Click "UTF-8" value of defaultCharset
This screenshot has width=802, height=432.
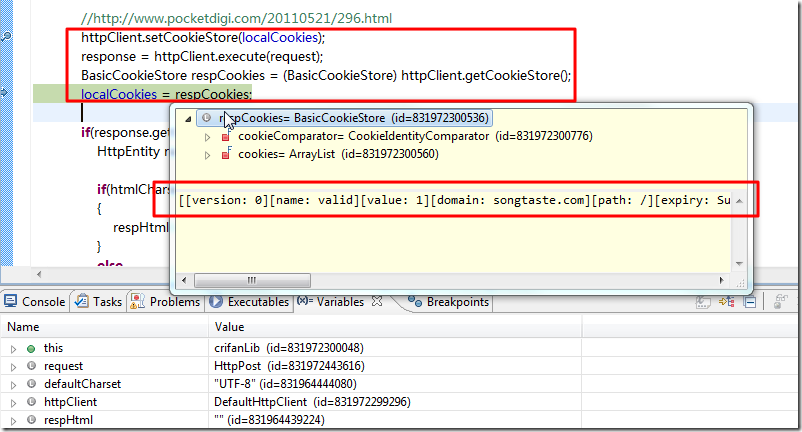pos(285,384)
